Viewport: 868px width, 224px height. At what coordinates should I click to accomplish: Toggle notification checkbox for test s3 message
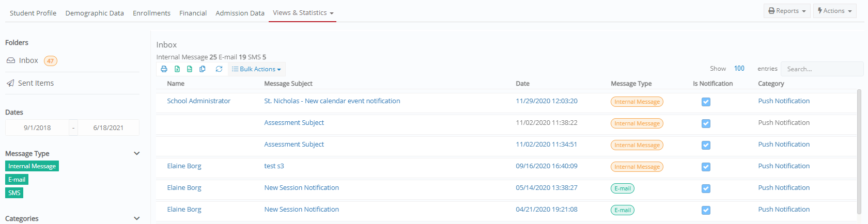coord(706,167)
